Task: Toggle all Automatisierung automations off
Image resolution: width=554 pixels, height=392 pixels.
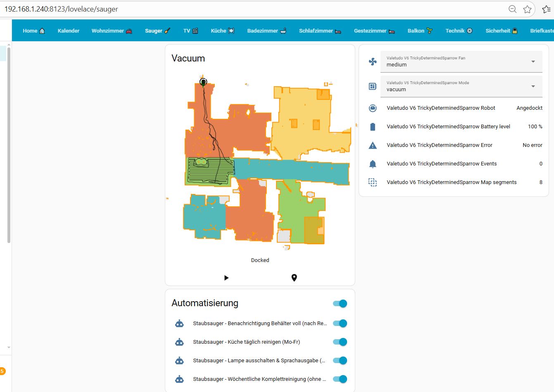Action: pyautogui.click(x=340, y=304)
